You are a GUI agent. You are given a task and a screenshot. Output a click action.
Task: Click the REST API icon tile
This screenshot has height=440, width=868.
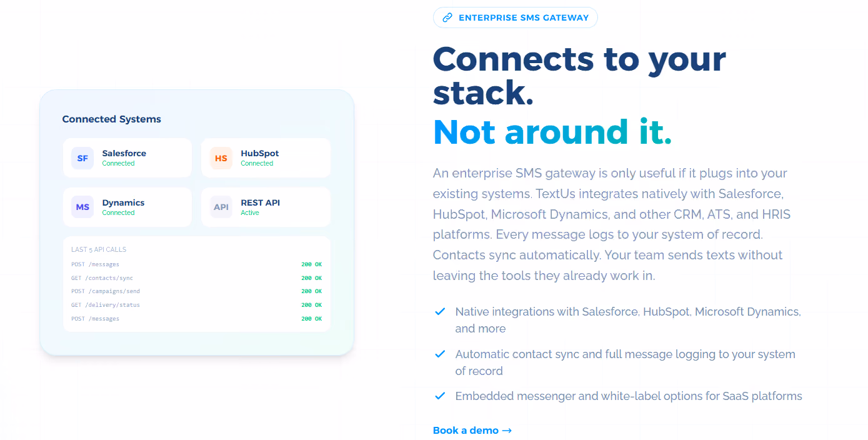click(x=221, y=207)
